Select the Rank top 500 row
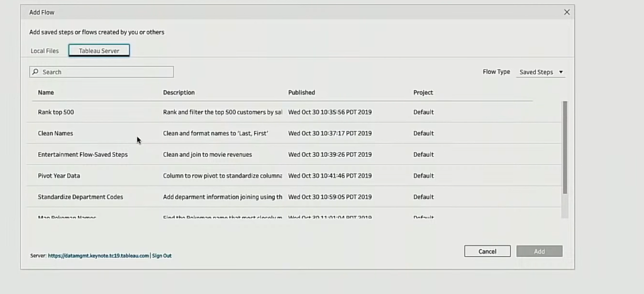The image size is (644, 294). click(x=294, y=112)
